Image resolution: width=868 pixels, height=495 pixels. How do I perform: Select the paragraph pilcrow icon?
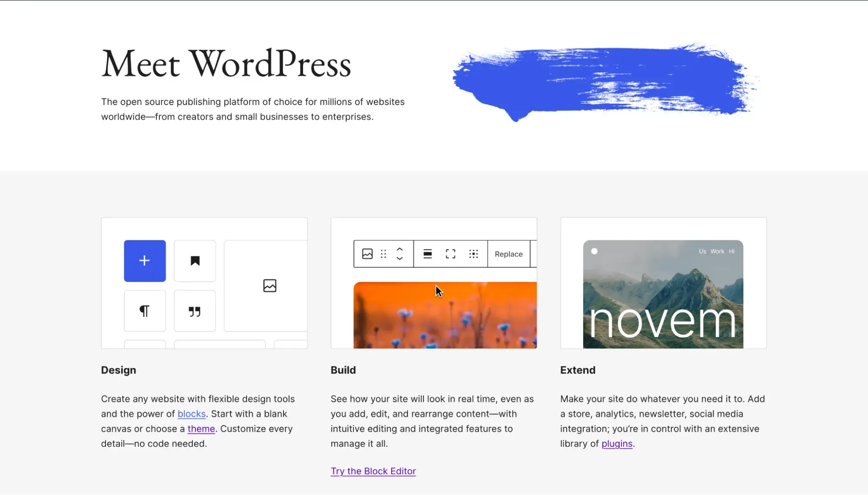tap(145, 311)
